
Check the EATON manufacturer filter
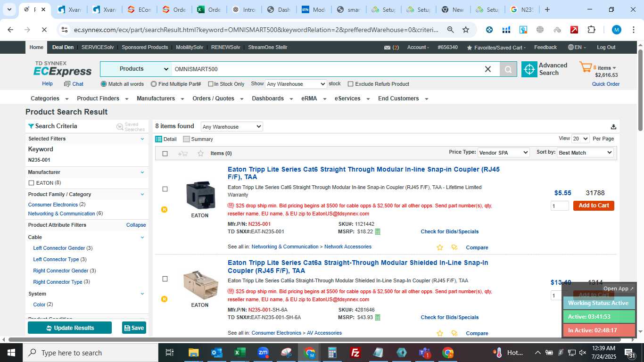pos(32,183)
